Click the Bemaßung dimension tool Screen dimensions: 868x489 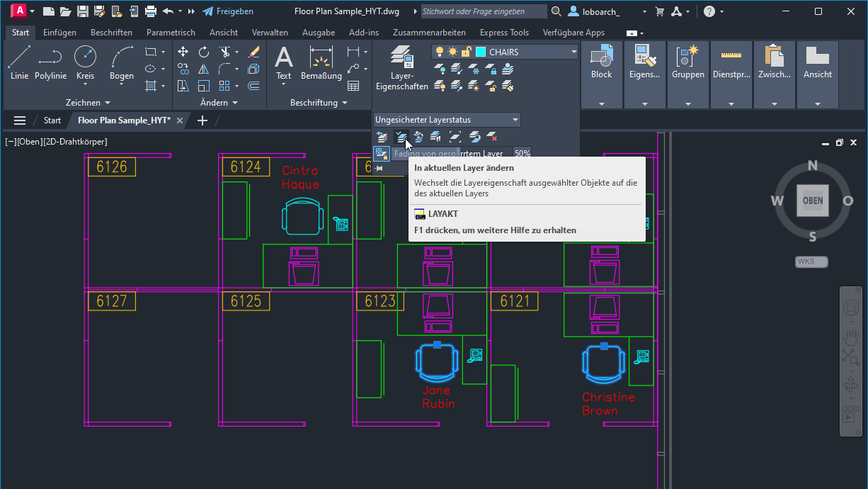[321, 62]
